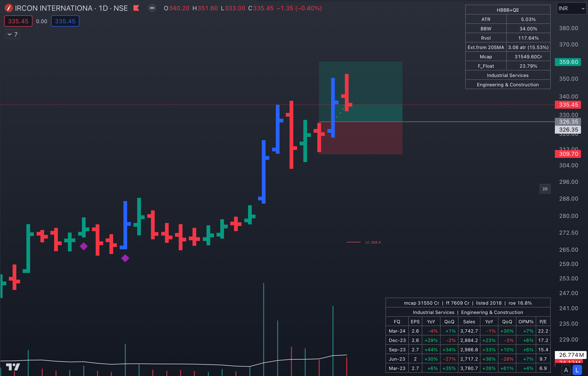
Task: Click the HBBB+QE table header
Action: pyautogui.click(x=508, y=10)
